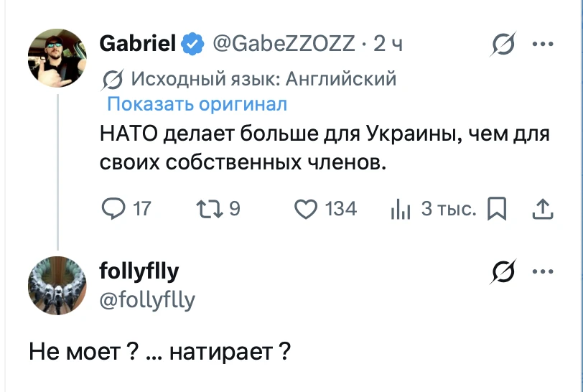The width and height of the screenshot is (583, 392).
Task: Click Grok icon on Gabriel's tweet
Action: pos(503,44)
